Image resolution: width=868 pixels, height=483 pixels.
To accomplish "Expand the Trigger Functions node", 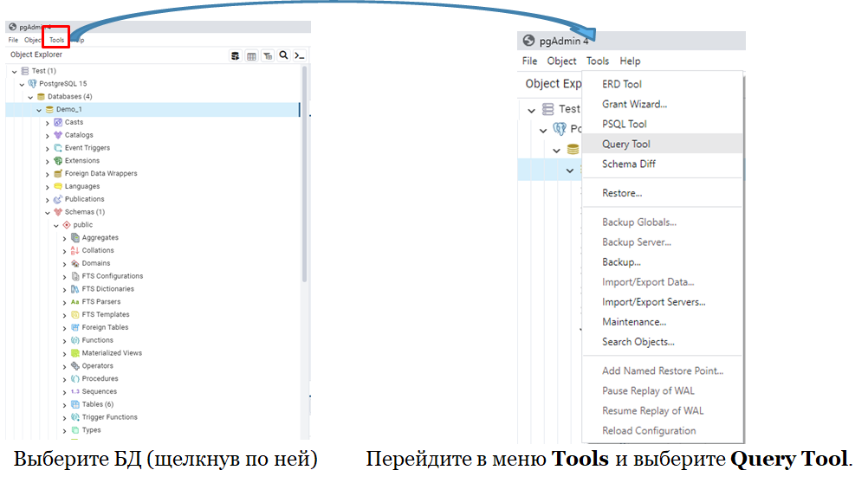I will pyautogui.click(x=65, y=418).
